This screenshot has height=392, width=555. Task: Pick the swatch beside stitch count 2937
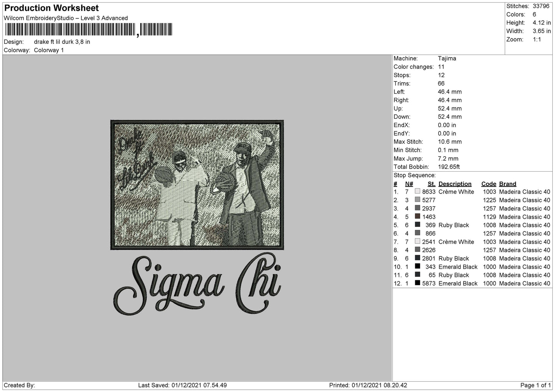417,208
